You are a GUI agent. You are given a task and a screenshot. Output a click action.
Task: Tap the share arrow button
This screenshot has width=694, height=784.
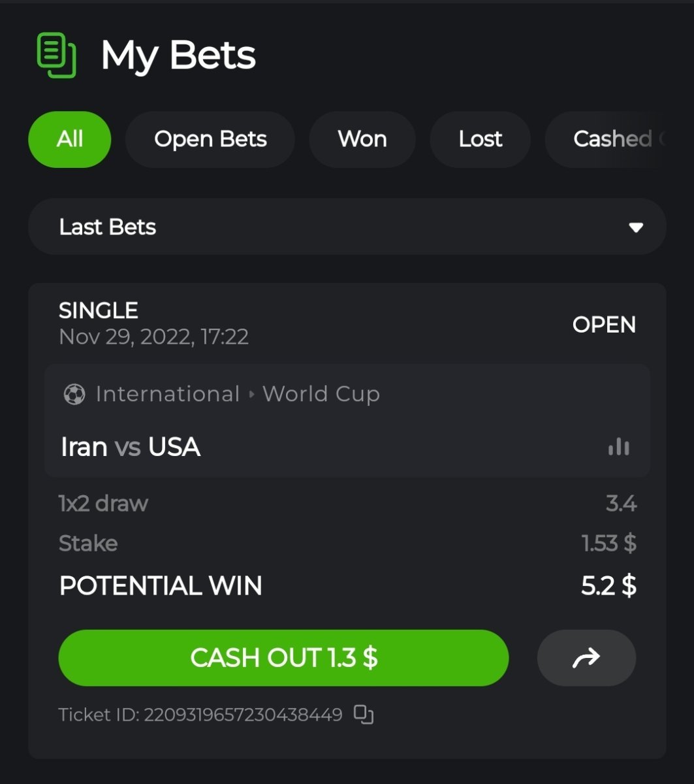586,658
